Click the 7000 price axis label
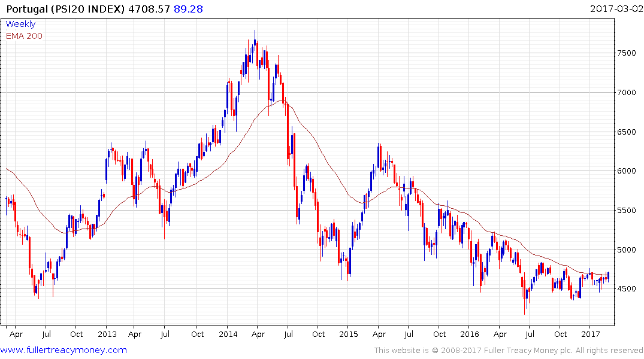 [x=627, y=93]
